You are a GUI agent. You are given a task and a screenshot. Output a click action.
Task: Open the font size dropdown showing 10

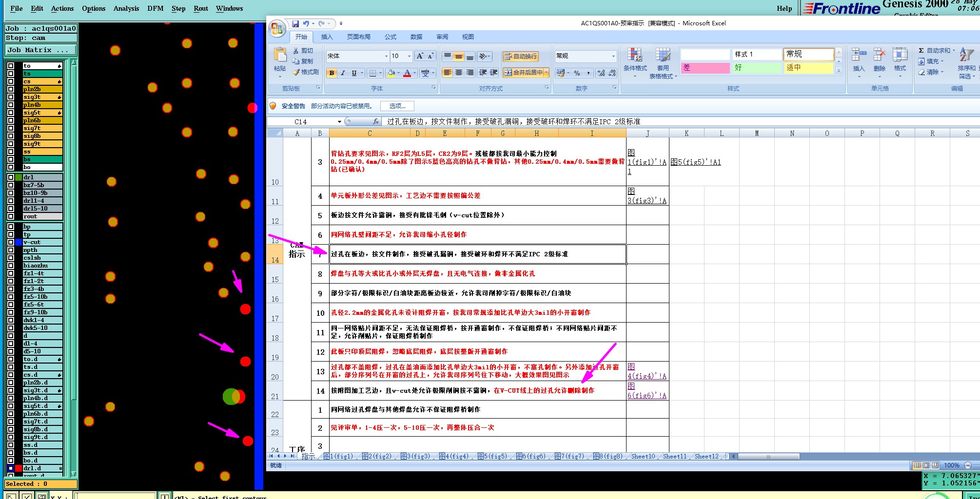point(409,56)
